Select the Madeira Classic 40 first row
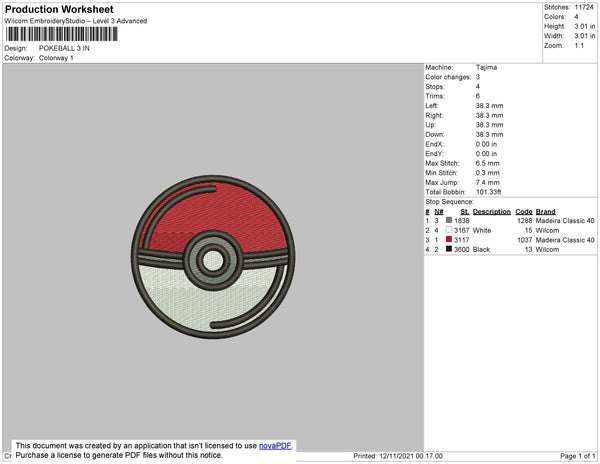 pyautogui.click(x=568, y=220)
